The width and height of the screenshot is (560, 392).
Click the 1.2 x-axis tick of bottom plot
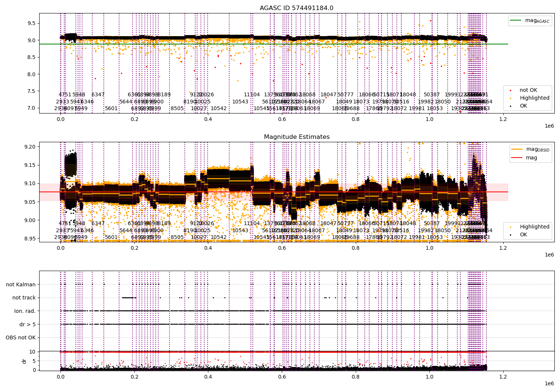[x=503, y=377]
